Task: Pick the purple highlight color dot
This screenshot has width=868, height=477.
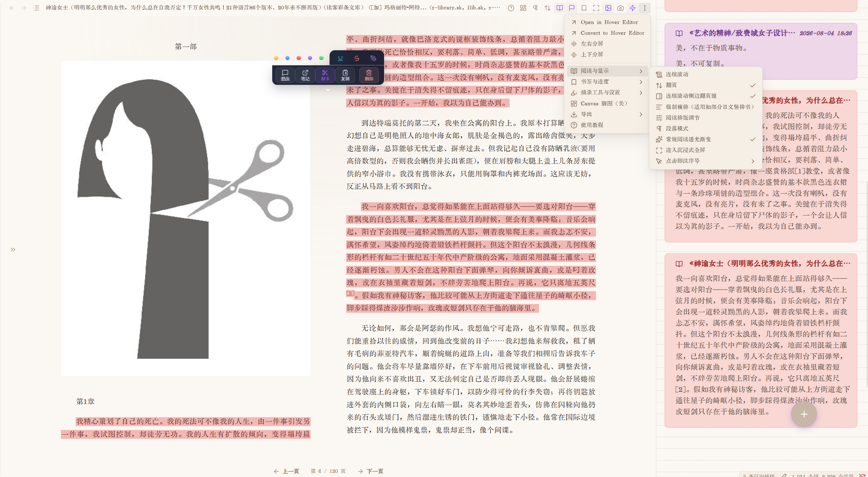Action: [310, 58]
